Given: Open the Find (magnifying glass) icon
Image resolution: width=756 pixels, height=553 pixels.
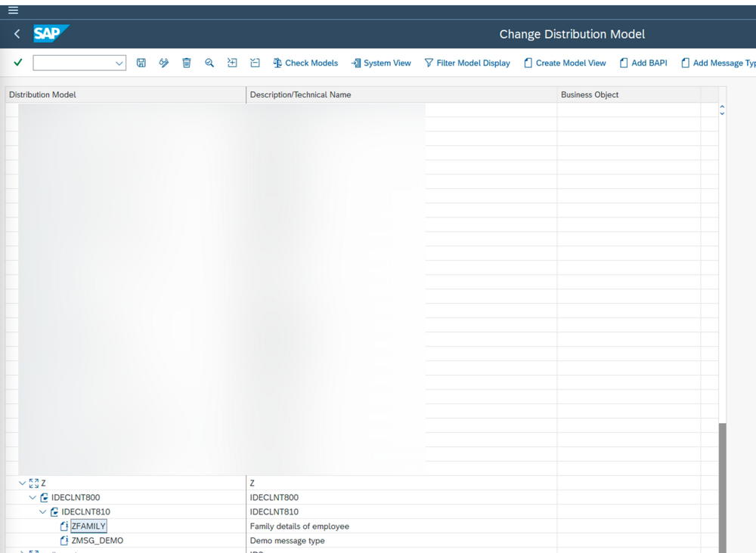Looking at the screenshot, I should click(209, 63).
